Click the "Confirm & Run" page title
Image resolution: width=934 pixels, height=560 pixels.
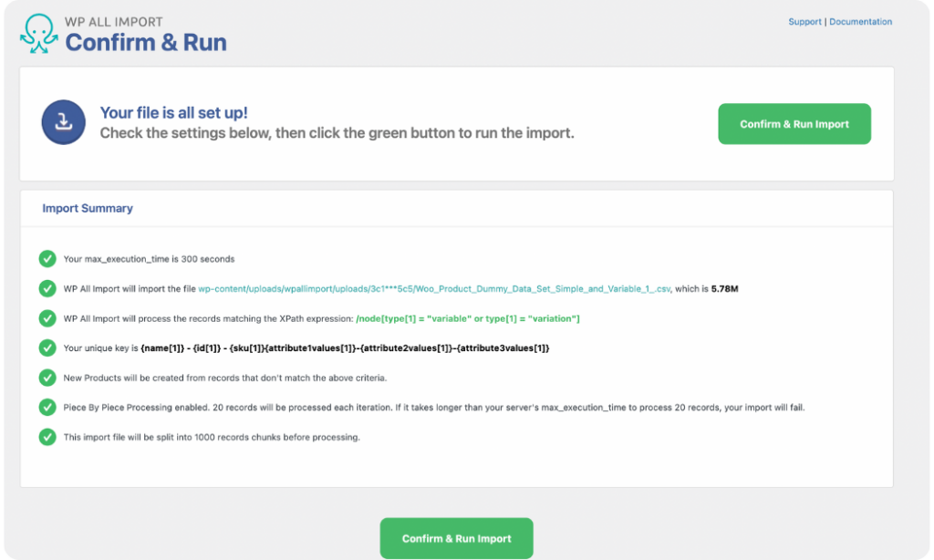(x=146, y=42)
